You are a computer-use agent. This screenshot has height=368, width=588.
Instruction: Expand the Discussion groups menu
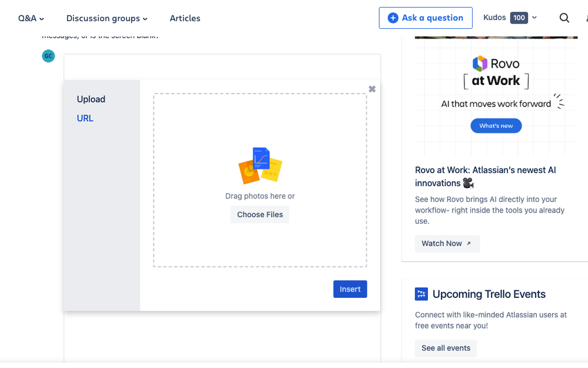(x=107, y=18)
